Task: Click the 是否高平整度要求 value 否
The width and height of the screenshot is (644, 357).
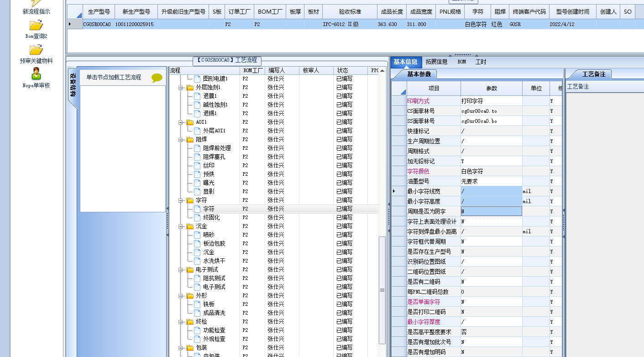Action: (x=464, y=332)
